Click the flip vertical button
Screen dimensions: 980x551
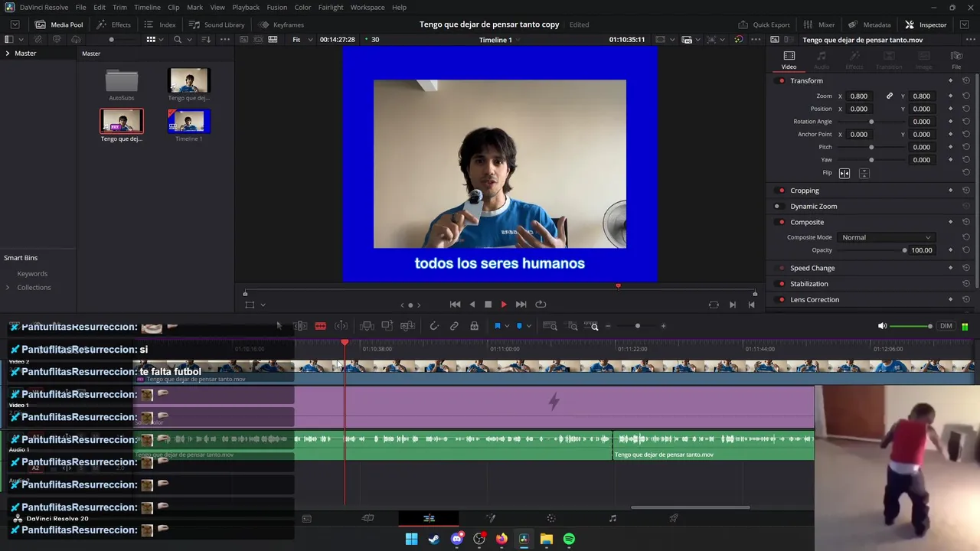[x=864, y=173]
